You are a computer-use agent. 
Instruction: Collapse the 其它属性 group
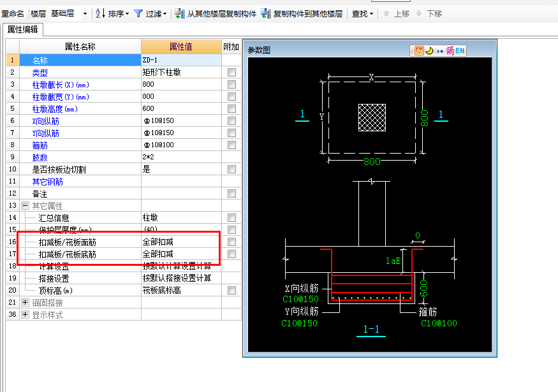coord(25,206)
